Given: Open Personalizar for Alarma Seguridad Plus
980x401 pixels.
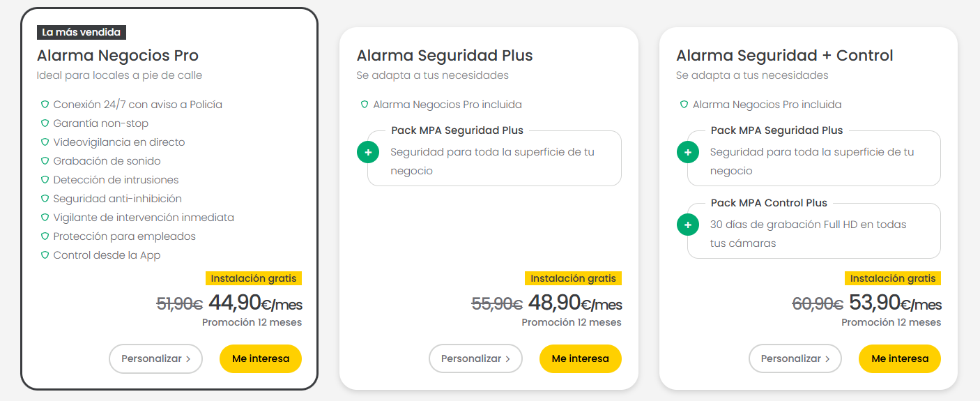Looking at the screenshot, I should click(x=475, y=358).
